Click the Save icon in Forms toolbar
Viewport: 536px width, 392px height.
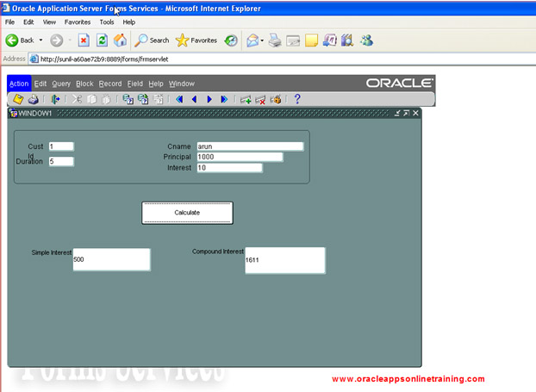[17, 99]
